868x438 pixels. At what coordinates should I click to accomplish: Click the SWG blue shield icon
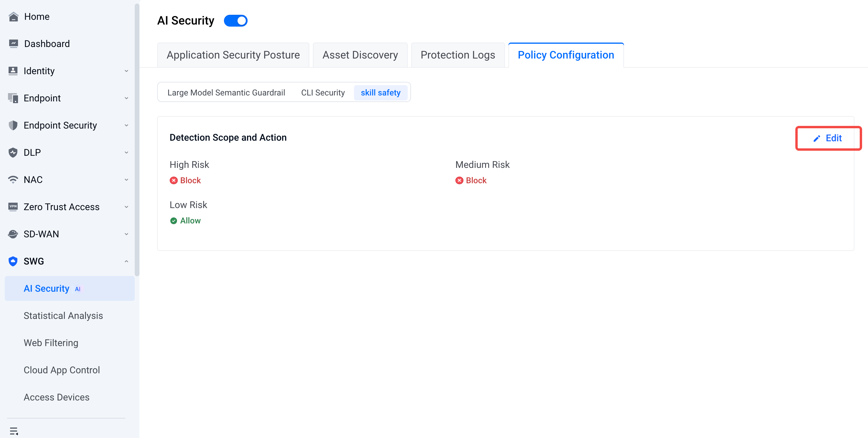(13, 261)
